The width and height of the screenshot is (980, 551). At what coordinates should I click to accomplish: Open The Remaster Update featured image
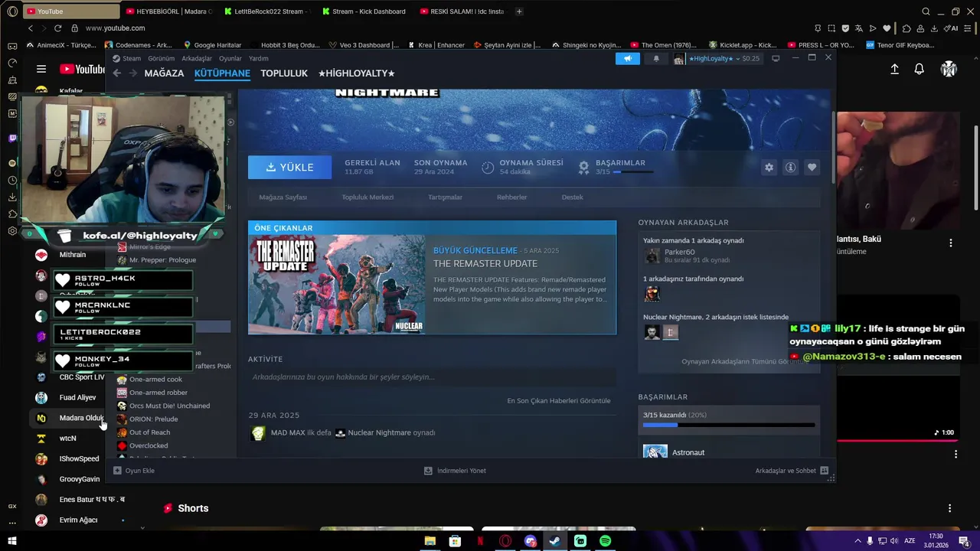(x=337, y=285)
